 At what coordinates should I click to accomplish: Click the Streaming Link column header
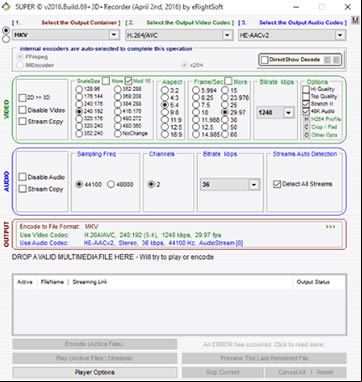pos(90,282)
